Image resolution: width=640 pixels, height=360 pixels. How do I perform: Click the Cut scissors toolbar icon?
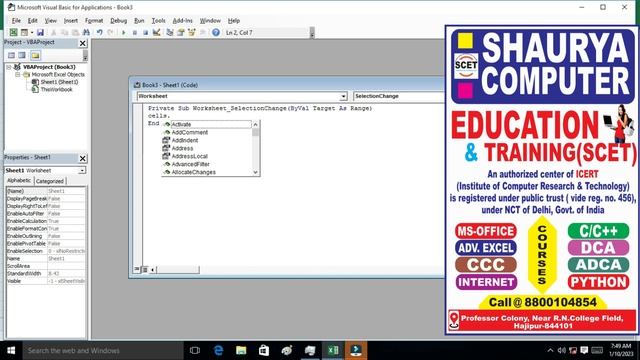coord(53,32)
